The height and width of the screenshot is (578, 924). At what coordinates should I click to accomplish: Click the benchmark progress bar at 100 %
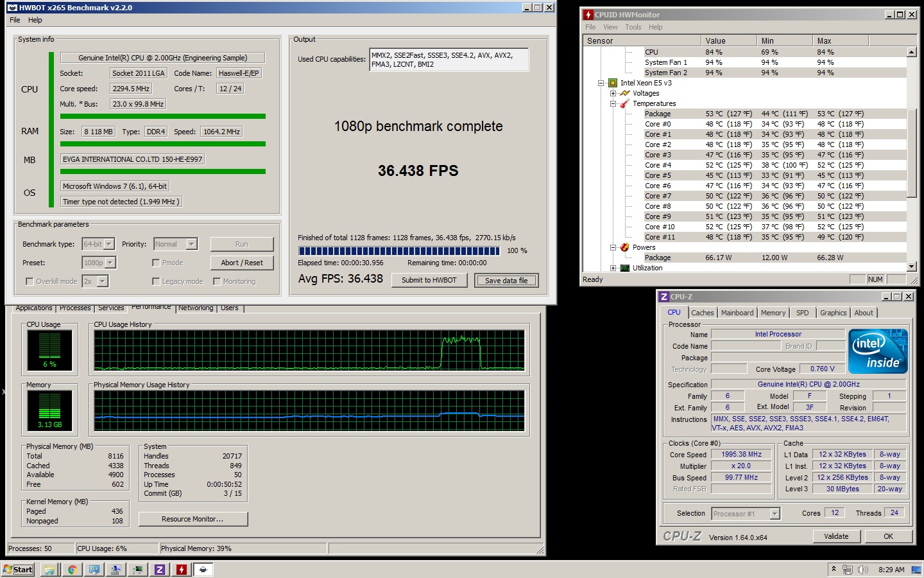(398, 251)
